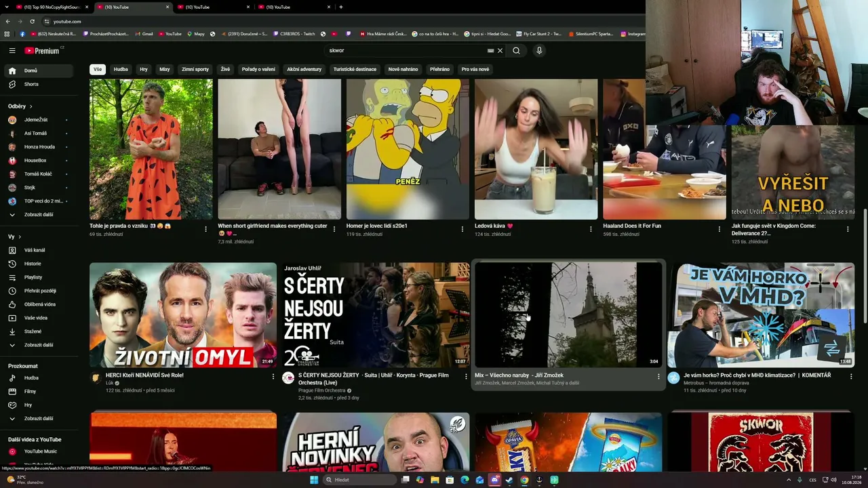Open YouTube Music from the sidebar

[x=39, y=451]
